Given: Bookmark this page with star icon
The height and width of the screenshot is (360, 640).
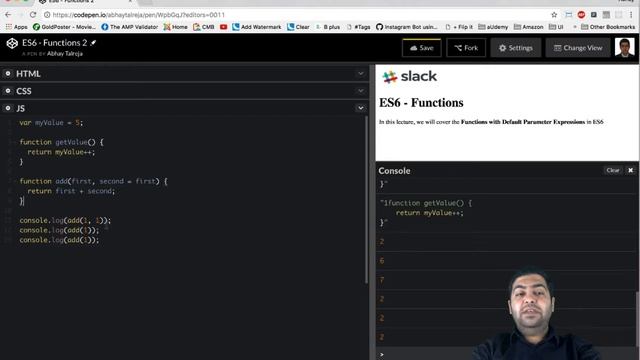Looking at the screenshot, I should coord(554,15).
